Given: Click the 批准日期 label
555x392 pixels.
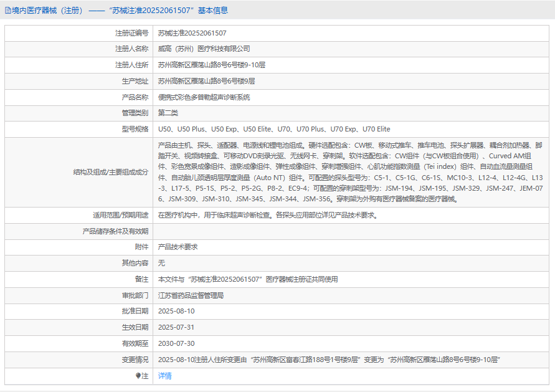Looking at the screenshot, I should pos(135,311).
